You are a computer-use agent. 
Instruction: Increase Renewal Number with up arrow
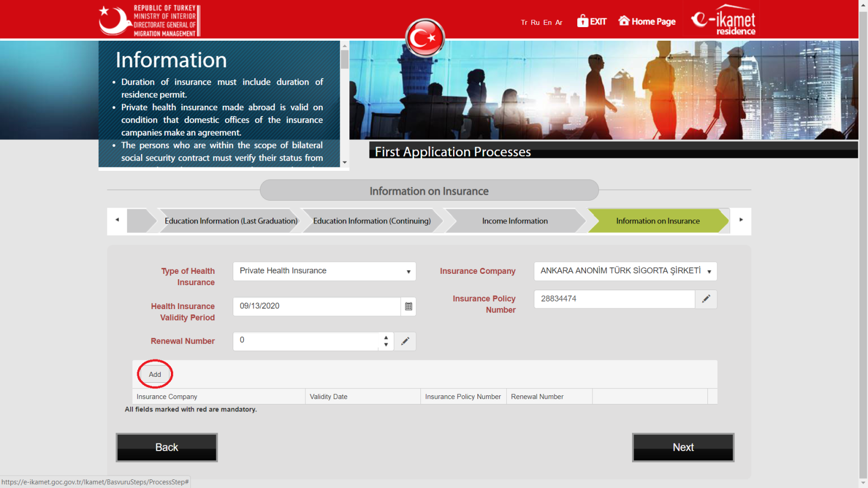(386, 337)
